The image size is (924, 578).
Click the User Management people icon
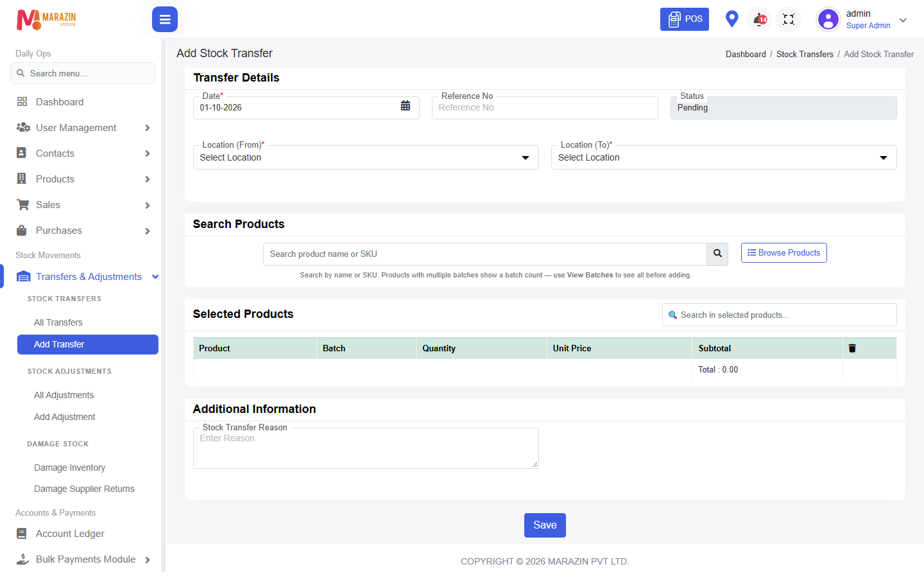tap(23, 127)
